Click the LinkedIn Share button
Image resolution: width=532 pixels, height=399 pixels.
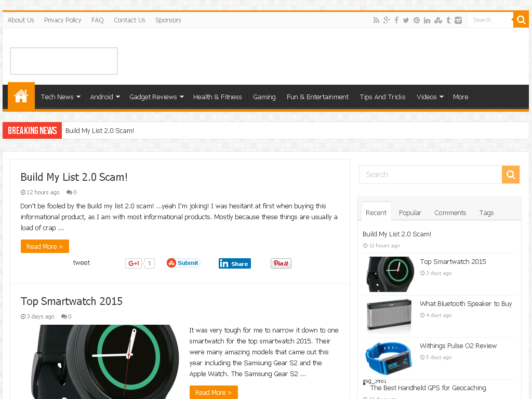(235, 263)
